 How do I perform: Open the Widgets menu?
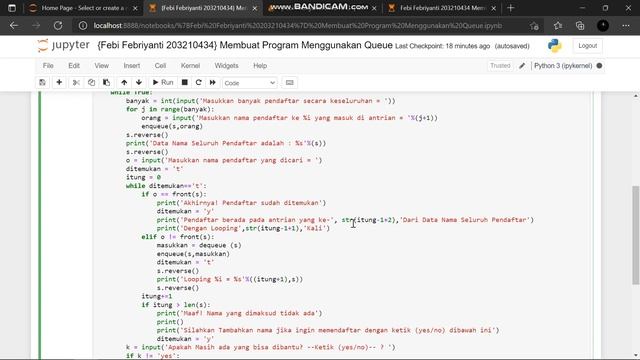pos(226,65)
